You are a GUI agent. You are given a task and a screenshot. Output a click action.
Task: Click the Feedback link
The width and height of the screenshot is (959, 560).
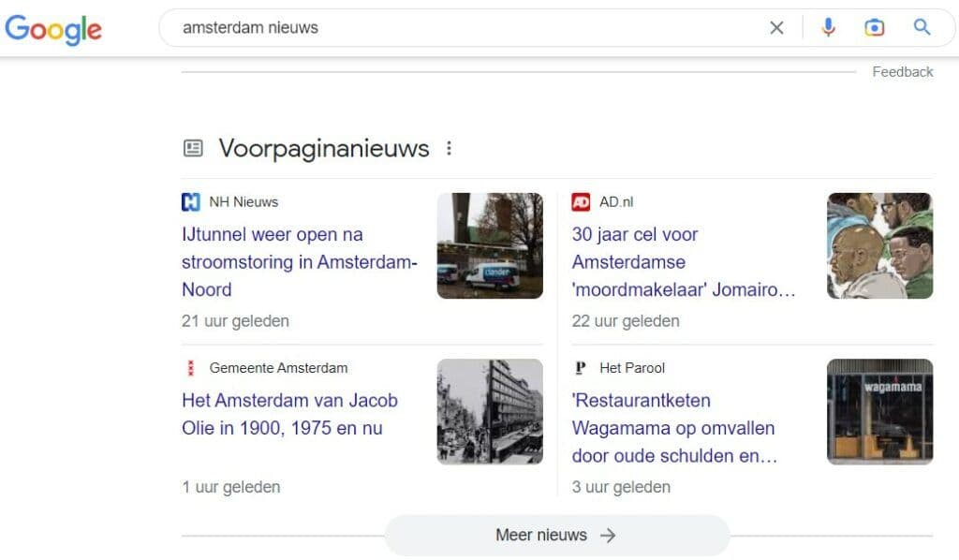[902, 72]
